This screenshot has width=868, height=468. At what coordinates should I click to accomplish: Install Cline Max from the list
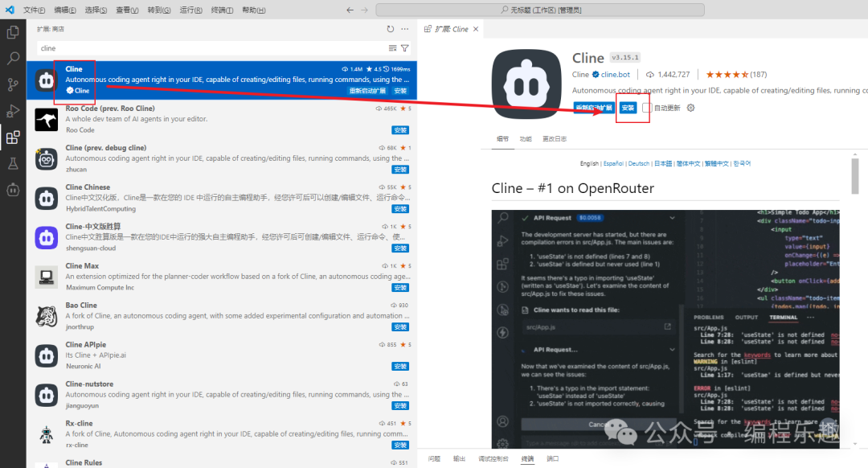[400, 287]
